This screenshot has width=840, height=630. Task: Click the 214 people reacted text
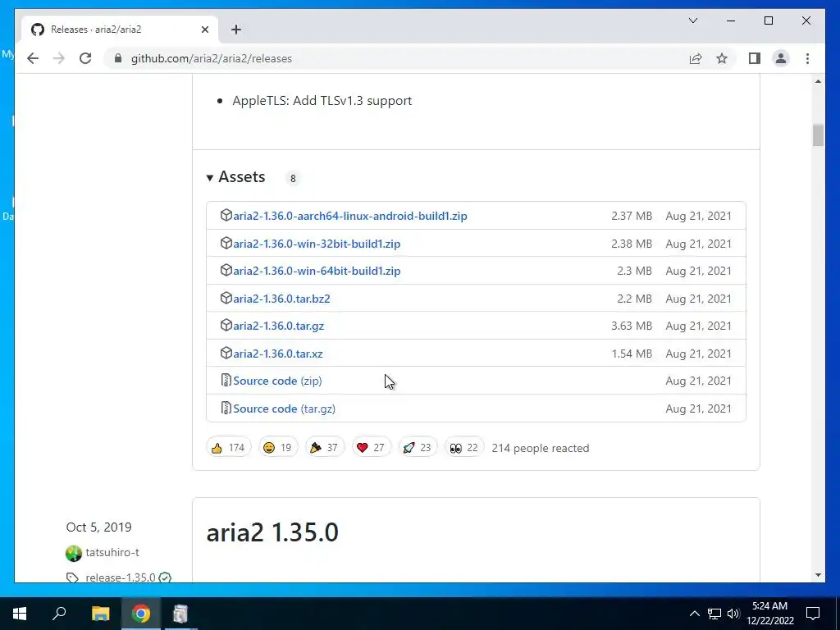[540, 448]
